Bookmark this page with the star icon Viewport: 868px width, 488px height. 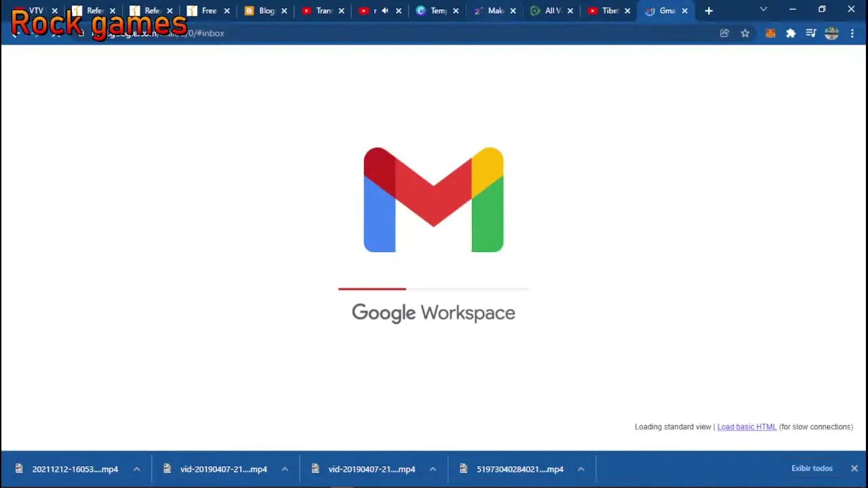pos(745,33)
